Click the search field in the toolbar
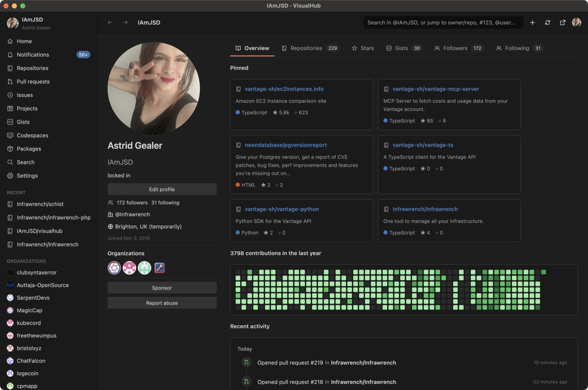The image size is (588, 390). (443, 22)
